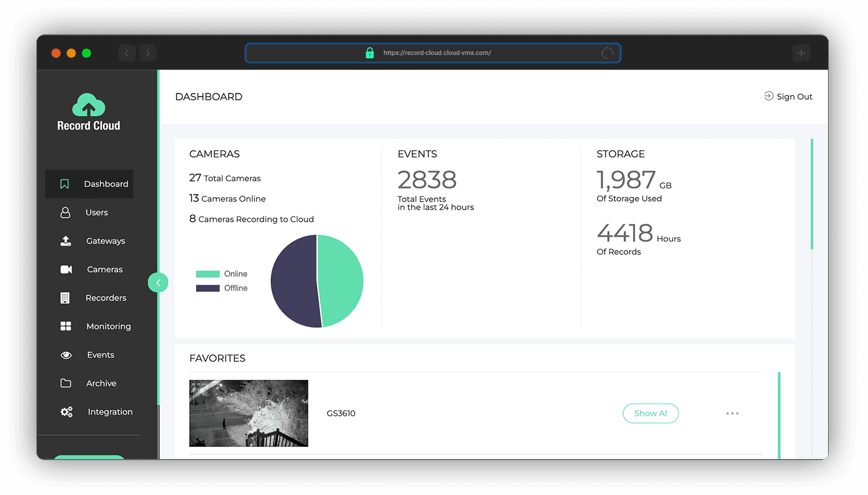
Task: Click the Cameras video camera icon
Action: (x=66, y=269)
